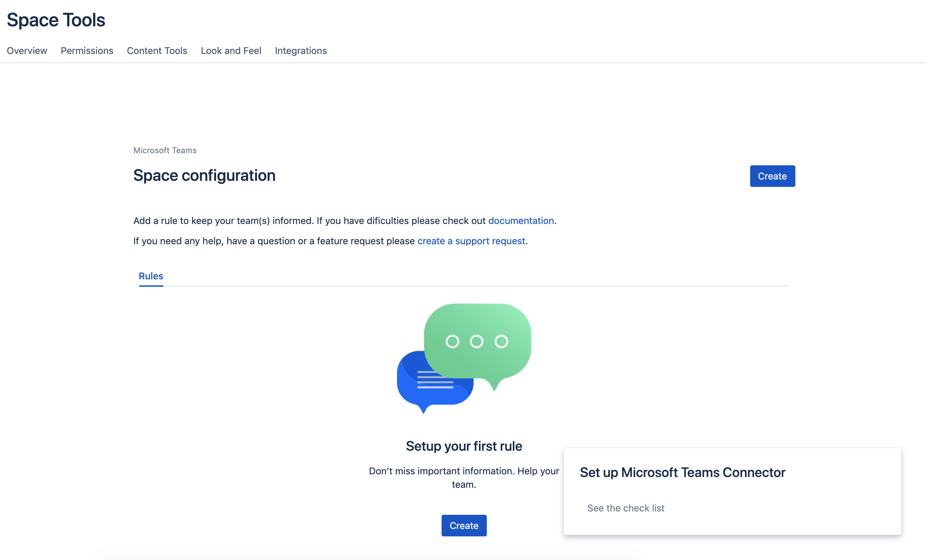The height and width of the screenshot is (560, 925).
Task: Click the Setup your first rule heading
Action: (x=464, y=446)
